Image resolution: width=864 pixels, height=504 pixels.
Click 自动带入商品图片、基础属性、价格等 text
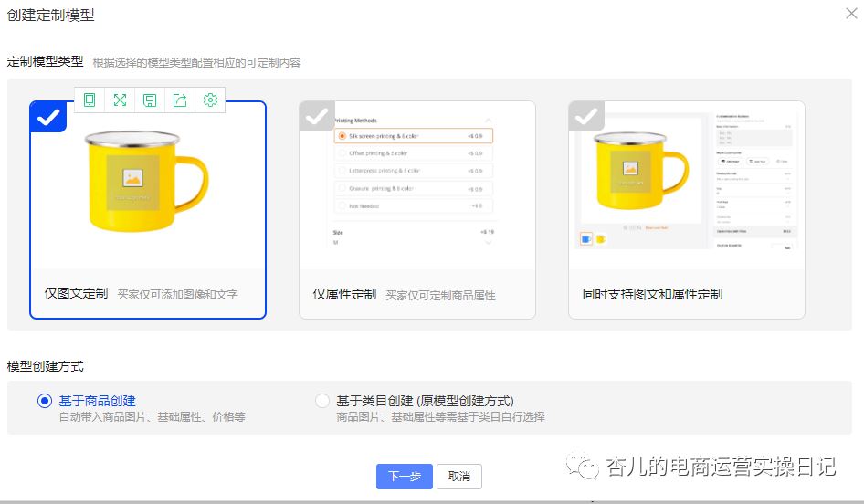(153, 417)
